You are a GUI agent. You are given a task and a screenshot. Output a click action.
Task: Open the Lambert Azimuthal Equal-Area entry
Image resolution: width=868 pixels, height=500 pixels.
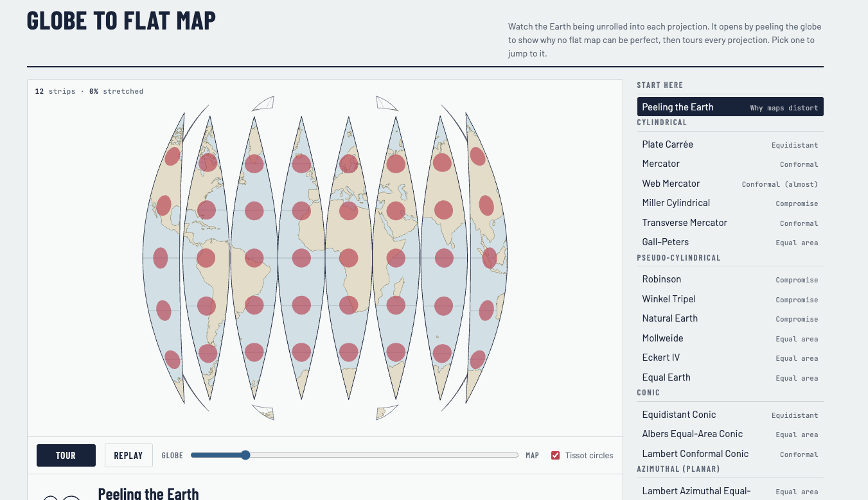730,491
